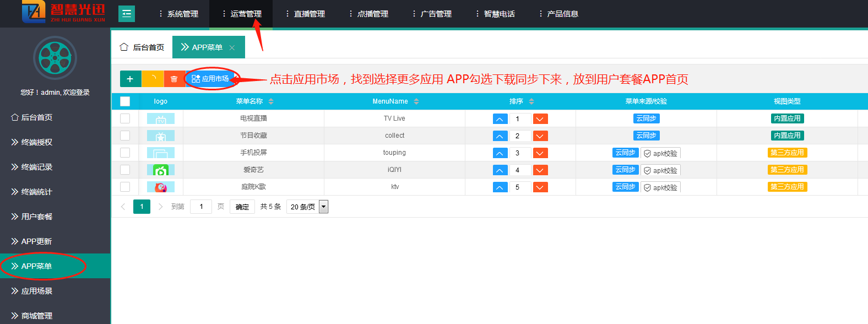This screenshot has height=324, width=868.
Task: Click the film reel avatar icon
Action: 55,58
